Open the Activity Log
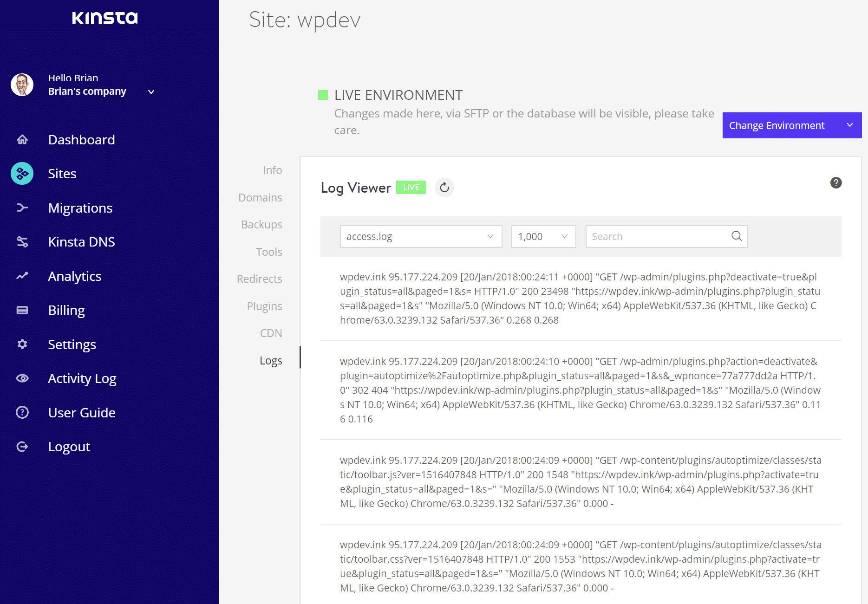Image resolution: width=868 pixels, height=604 pixels. coord(82,378)
